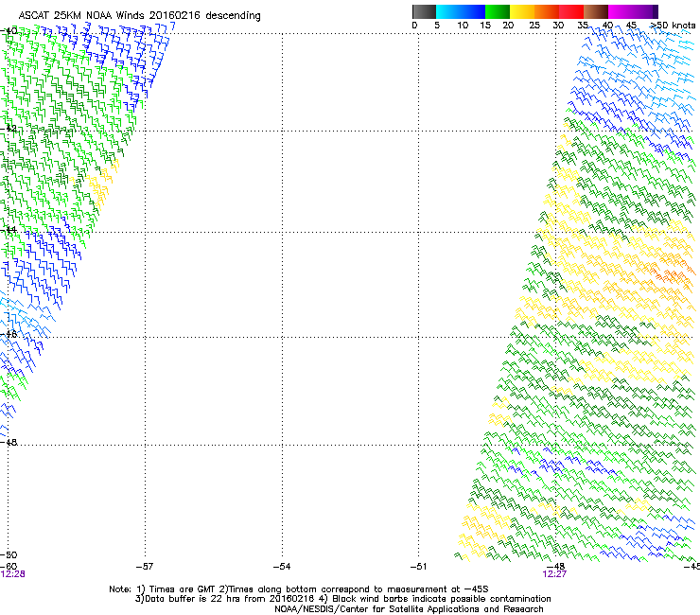Click the longitude label '-57'
Viewport: 700px width, 615px height.
pos(144,567)
